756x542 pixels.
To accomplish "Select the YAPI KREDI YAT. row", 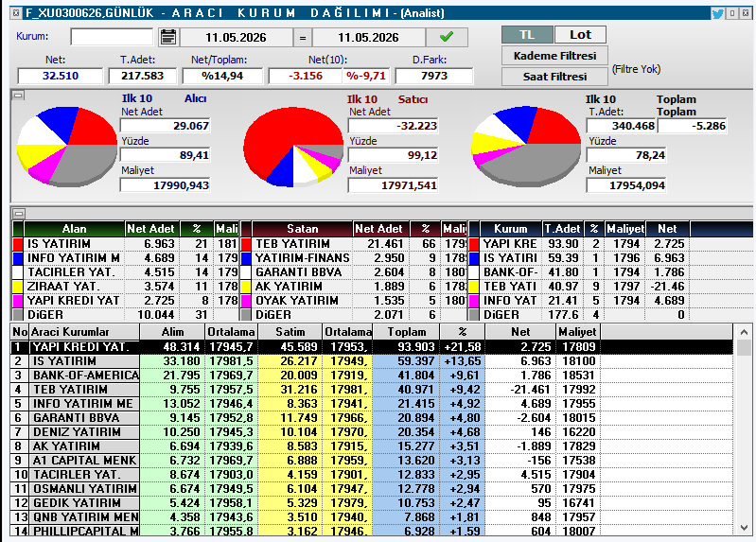I will 371,347.
